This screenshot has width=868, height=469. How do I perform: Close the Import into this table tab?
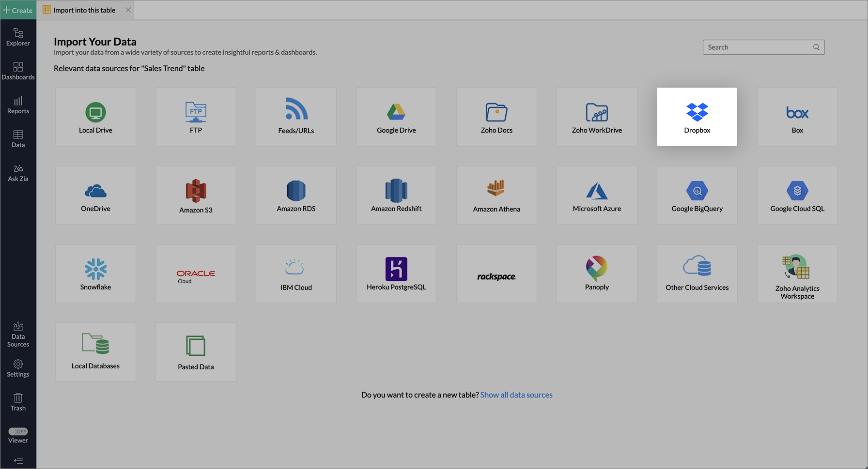(x=128, y=10)
